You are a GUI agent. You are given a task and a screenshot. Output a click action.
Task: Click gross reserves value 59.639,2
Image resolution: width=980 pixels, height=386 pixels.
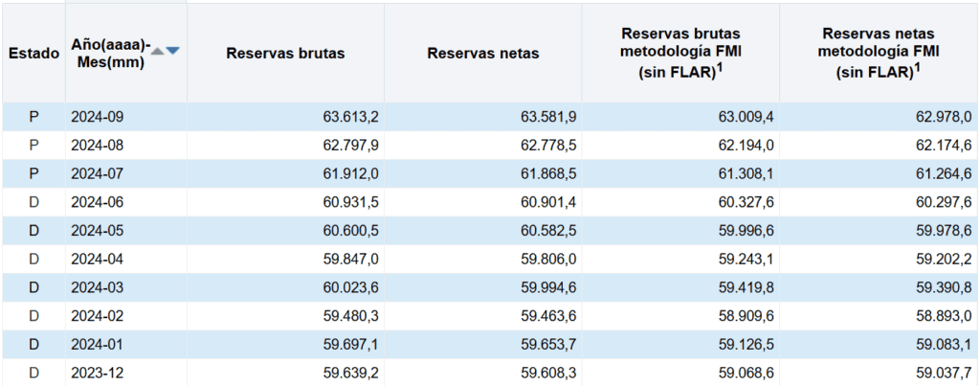(350, 373)
